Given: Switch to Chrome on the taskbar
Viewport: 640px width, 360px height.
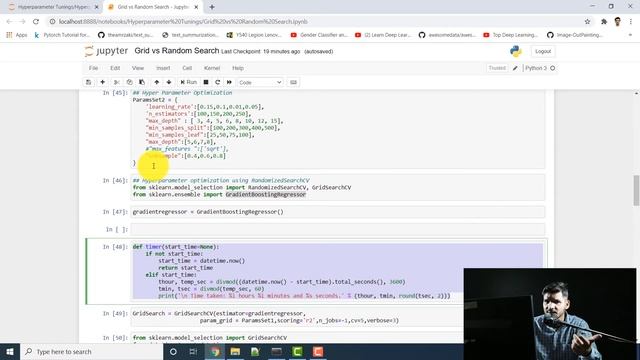Looking at the screenshot, I should pos(215,351).
